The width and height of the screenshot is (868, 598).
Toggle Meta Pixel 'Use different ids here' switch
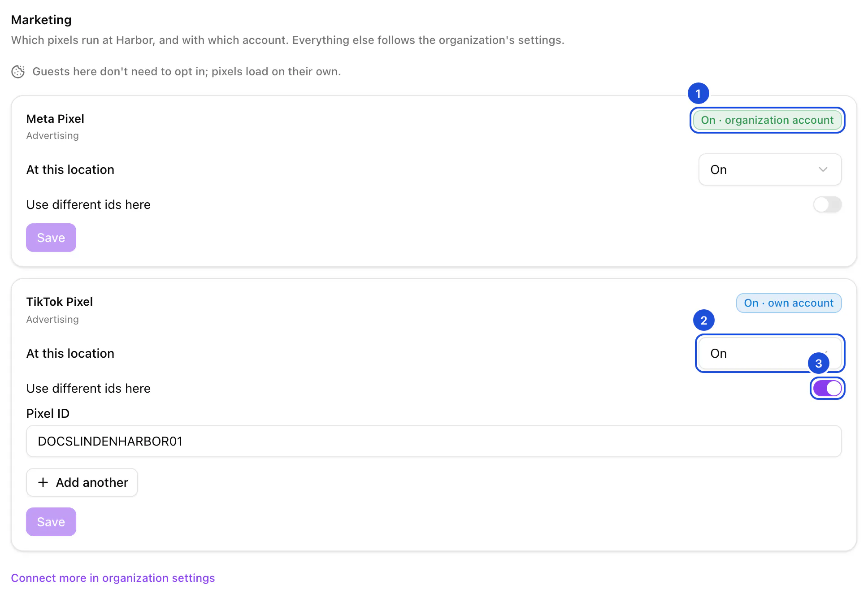tap(827, 204)
